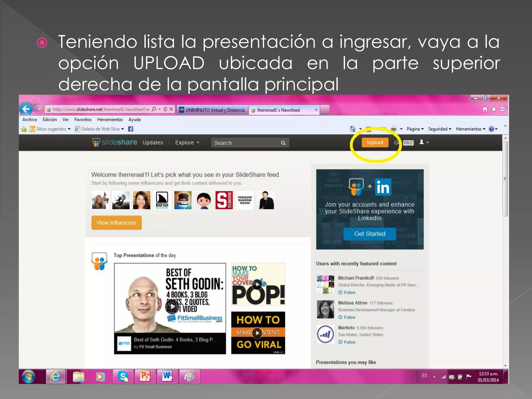Screen dimensions: 532x399
Task: Close the lherreraal1's Newsfeed tab
Action: [x=316, y=110]
